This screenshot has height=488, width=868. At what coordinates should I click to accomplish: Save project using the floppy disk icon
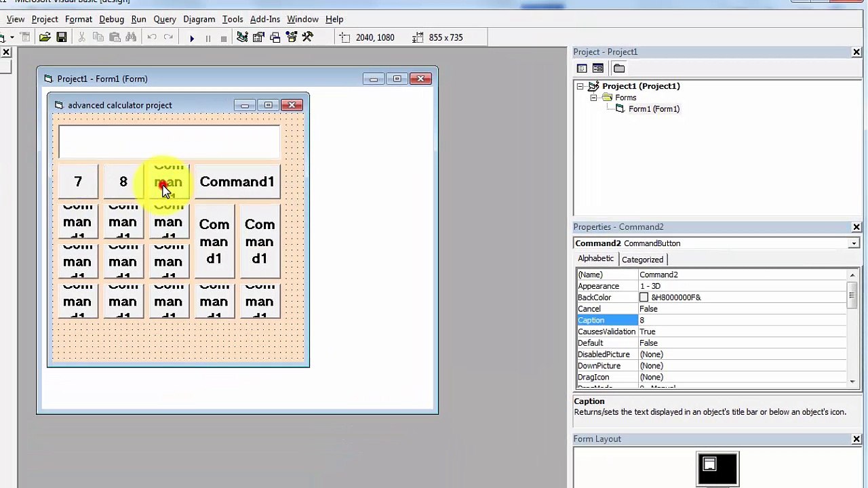click(x=61, y=37)
